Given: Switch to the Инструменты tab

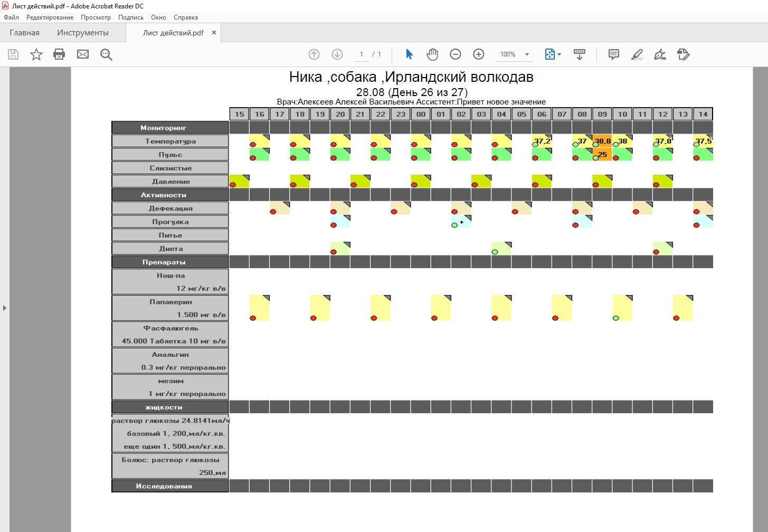Looking at the screenshot, I should [x=83, y=33].
